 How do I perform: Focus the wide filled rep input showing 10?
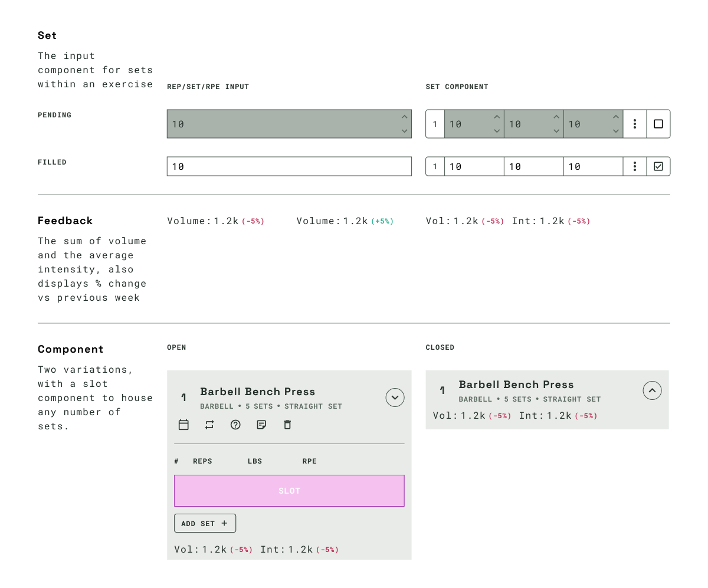289,166
